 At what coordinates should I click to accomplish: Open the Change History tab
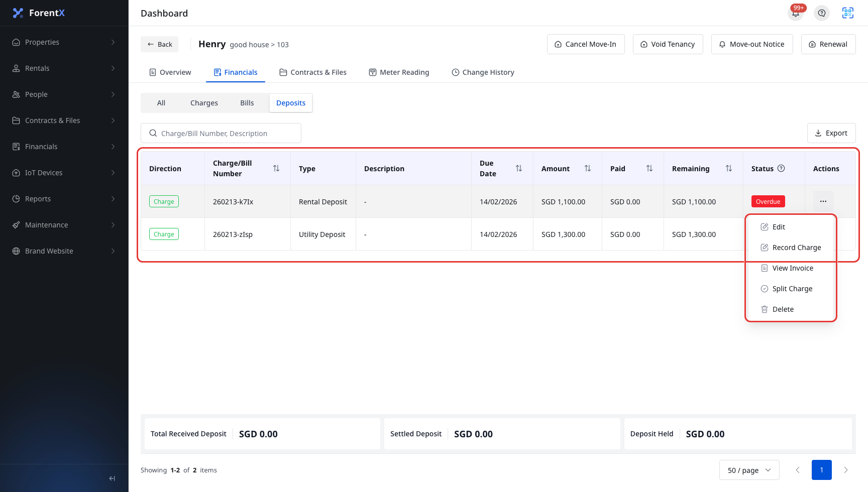pyautogui.click(x=483, y=72)
